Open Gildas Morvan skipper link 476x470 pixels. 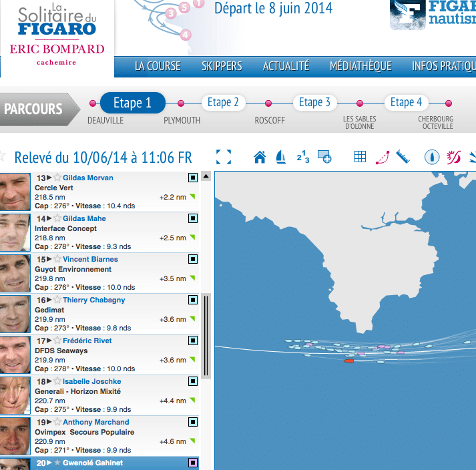pyautogui.click(x=88, y=178)
